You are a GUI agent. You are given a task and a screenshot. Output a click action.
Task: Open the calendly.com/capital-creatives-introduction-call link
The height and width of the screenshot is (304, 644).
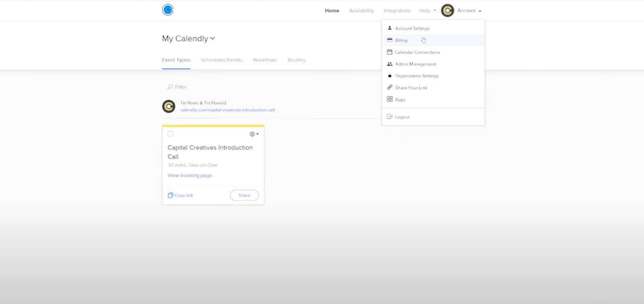227,110
